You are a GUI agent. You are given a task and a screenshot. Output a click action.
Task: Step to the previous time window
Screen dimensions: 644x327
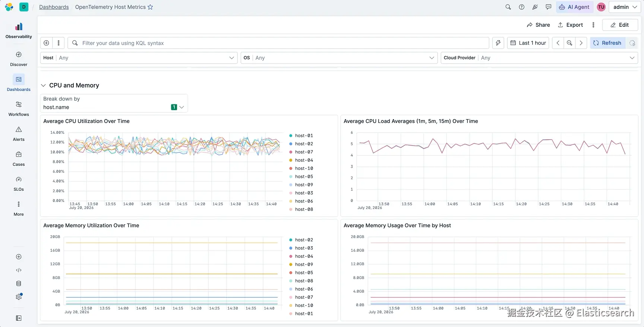tap(558, 43)
